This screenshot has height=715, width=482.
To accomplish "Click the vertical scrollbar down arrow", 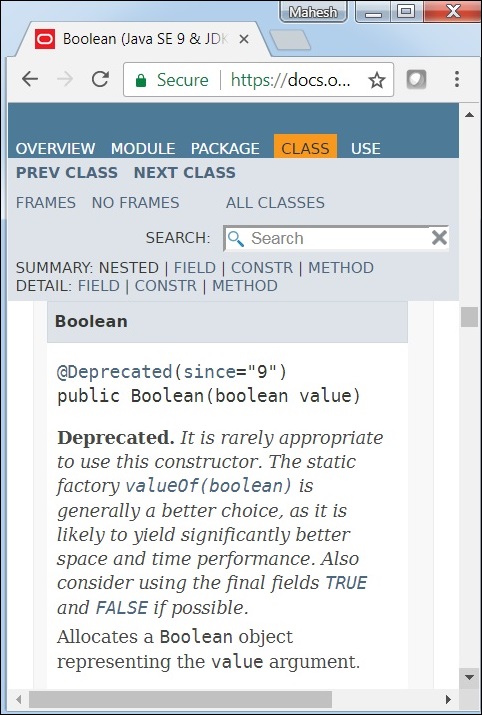I will (x=469, y=677).
